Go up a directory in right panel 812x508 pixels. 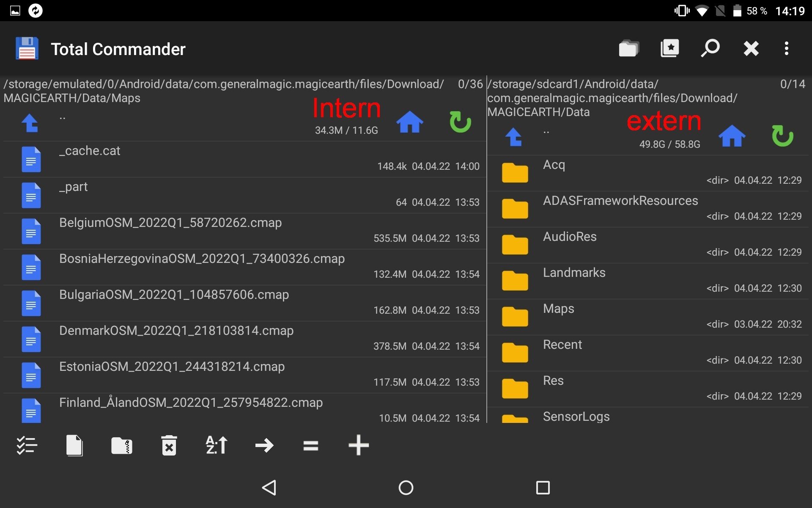click(x=514, y=137)
